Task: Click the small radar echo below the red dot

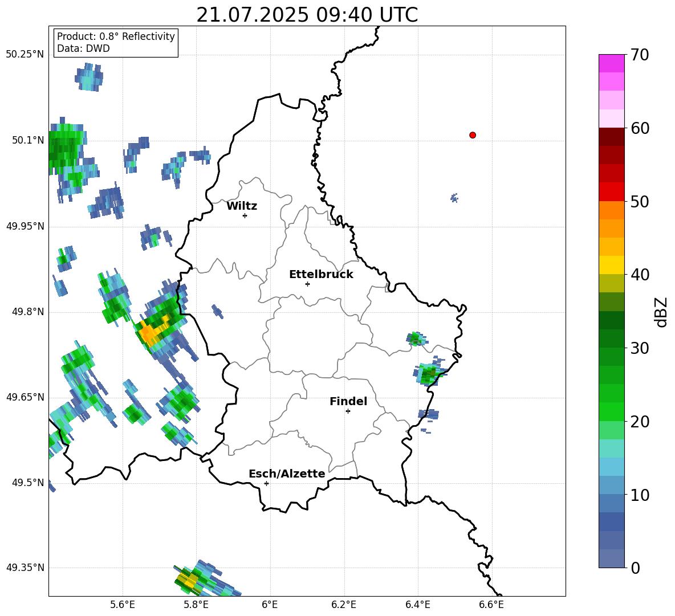Action: tap(454, 198)
